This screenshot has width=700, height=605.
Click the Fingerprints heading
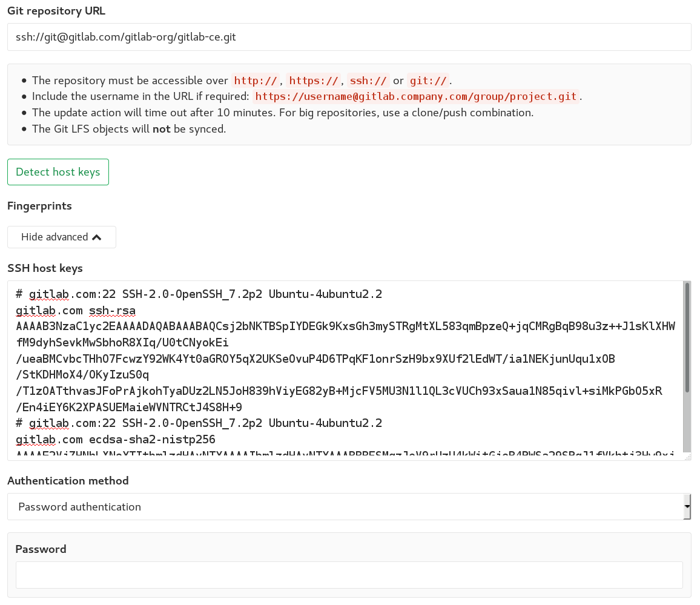click(39, 206)
